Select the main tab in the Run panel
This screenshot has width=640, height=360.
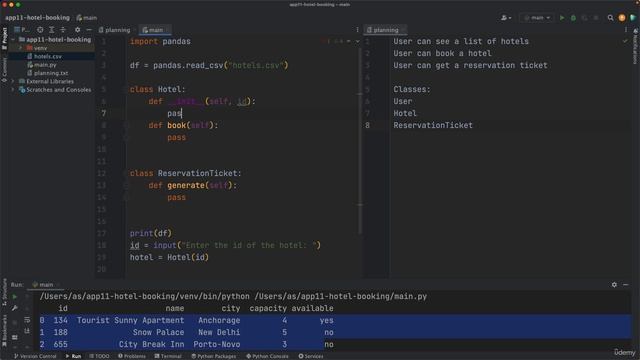pyautogui.click(x=45, y=284)
